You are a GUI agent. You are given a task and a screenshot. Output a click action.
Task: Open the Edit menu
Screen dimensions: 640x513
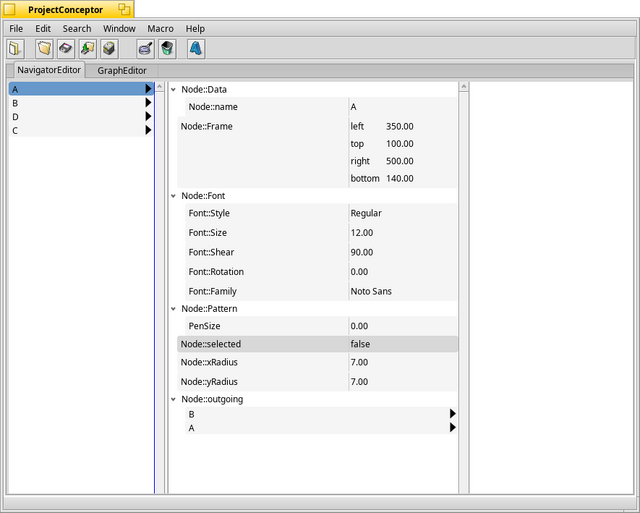coord(43,29)
